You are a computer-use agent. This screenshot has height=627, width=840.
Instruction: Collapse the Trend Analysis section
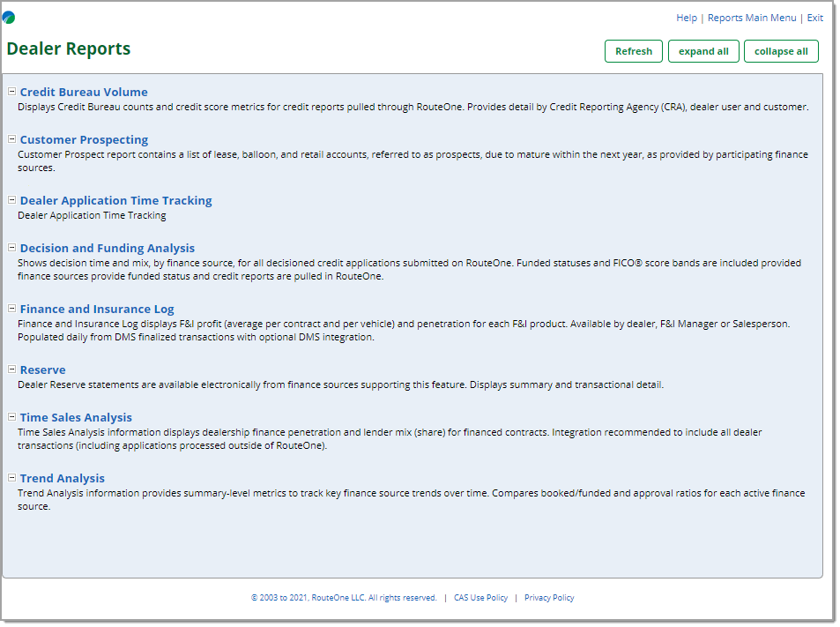click(11, 478)
